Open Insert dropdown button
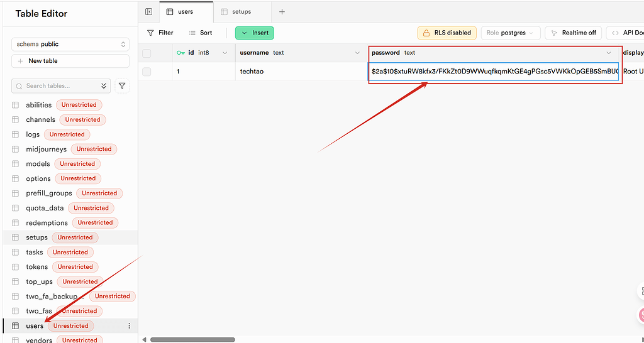This screenshot has height=343, width=644. pos(255,33)
